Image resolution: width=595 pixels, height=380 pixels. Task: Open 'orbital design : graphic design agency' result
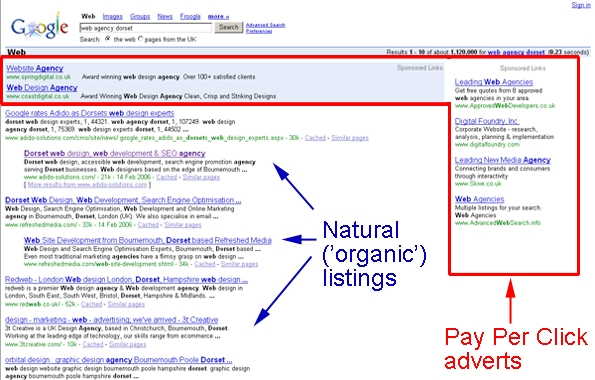pos(118,360)
